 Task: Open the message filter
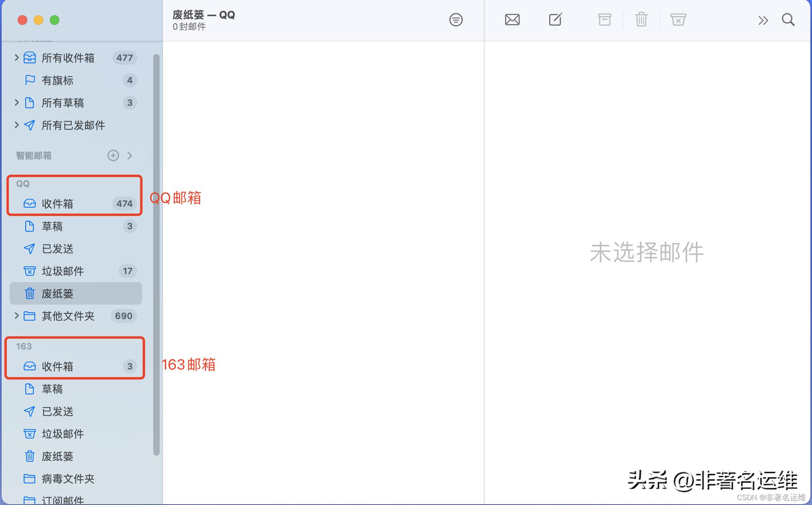click(456, 20)
